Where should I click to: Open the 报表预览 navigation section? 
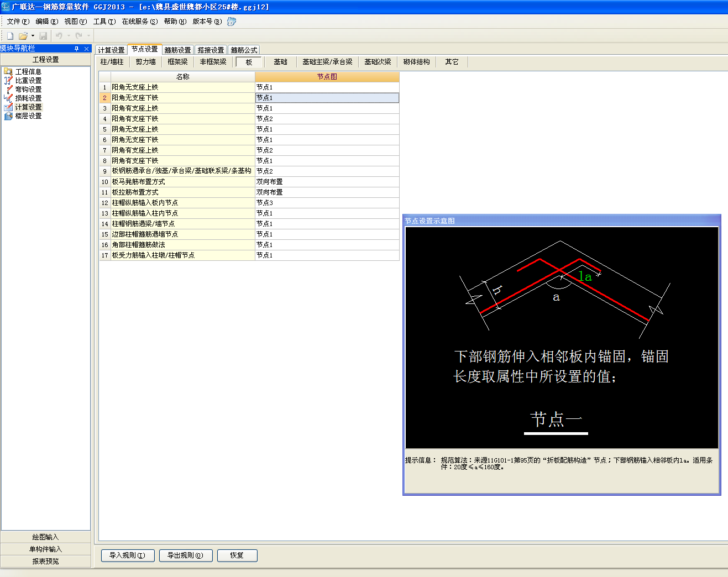(45, 562)
